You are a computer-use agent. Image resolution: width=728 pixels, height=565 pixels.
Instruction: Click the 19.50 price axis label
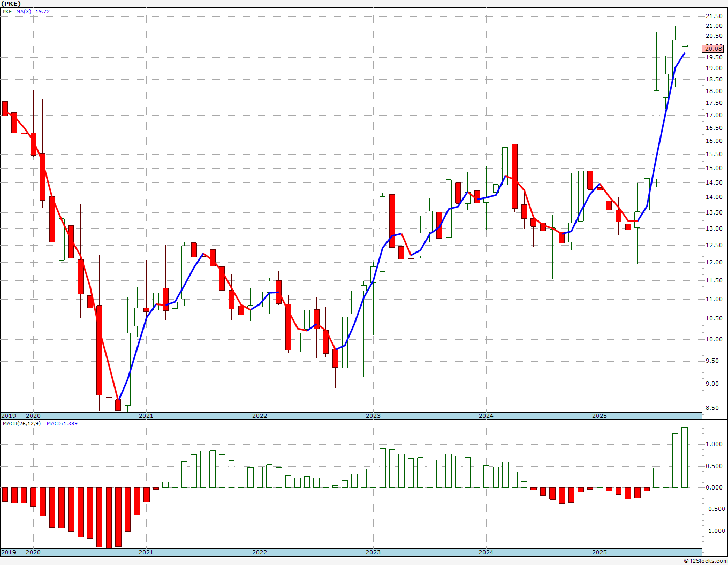point(714,57)
